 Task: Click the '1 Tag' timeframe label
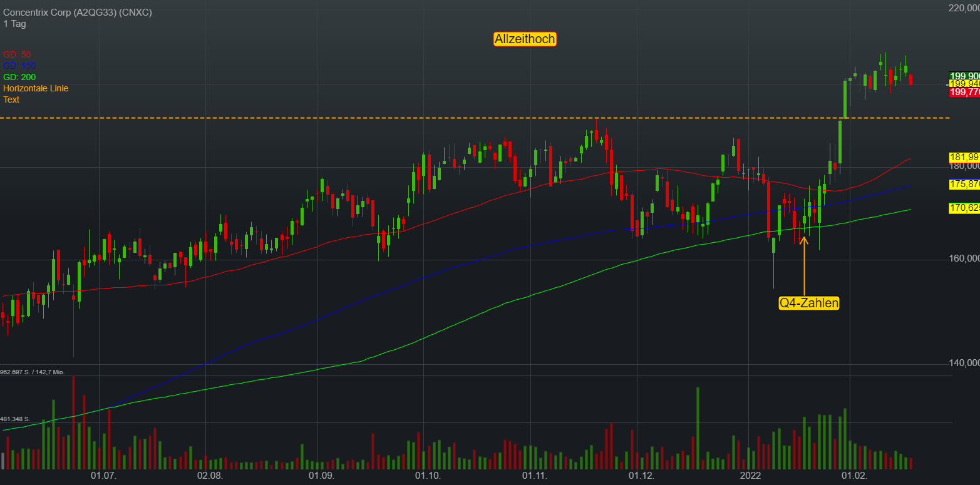click(14, 24)
